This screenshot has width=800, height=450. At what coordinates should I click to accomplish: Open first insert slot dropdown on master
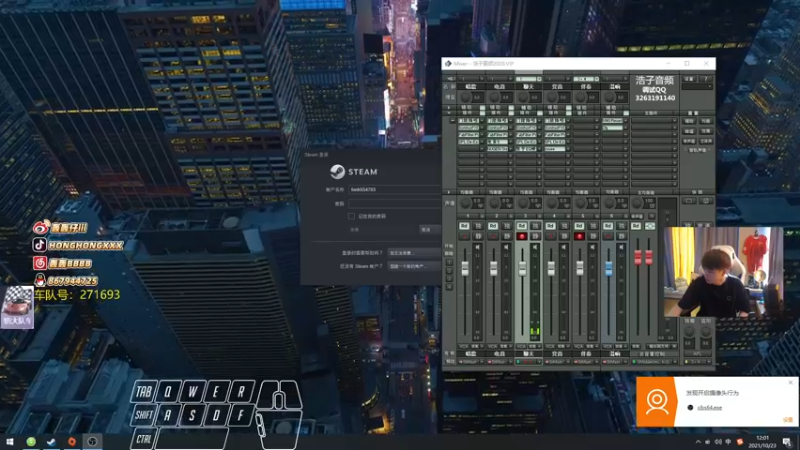(x=674, y=121)
